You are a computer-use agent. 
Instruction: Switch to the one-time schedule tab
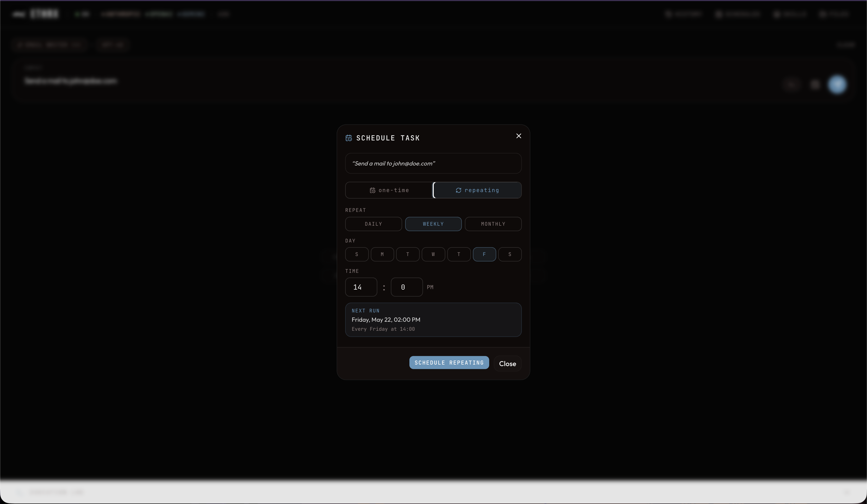(x=389, y=190)
